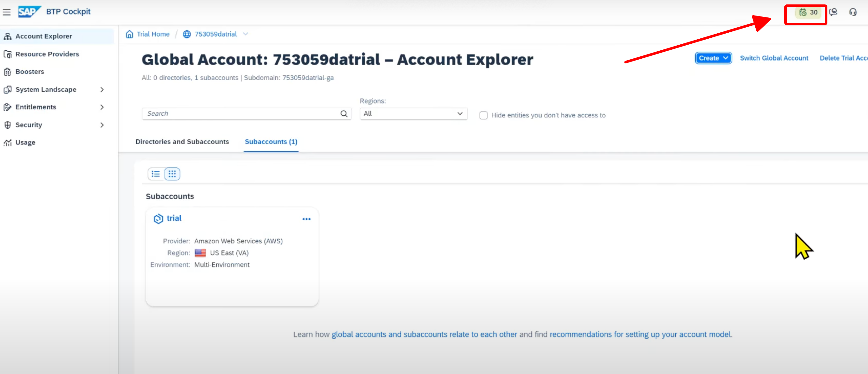Expand the Entitlements section
Screen dimensions: 868x374
[x=102, y=107]
